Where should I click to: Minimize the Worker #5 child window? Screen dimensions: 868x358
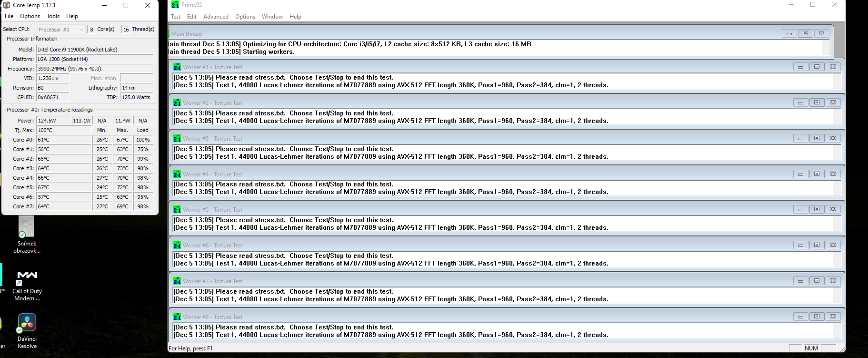[800, 209]
